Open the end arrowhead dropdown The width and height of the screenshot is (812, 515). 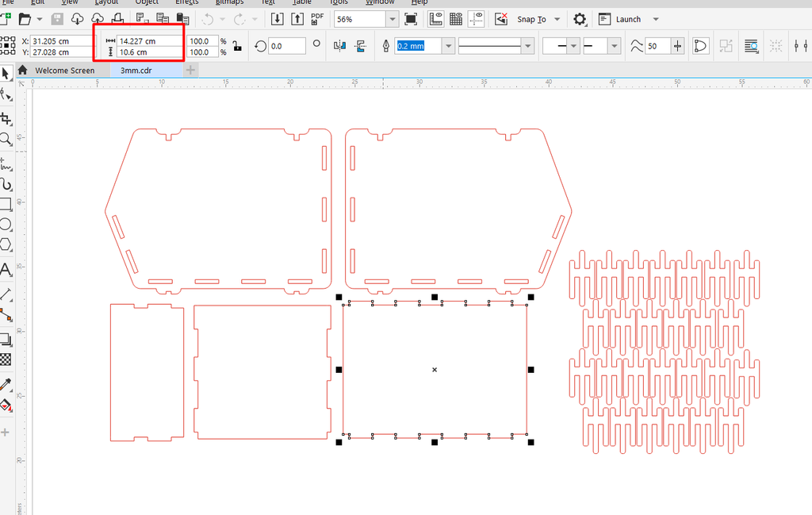pyautogui.click(x=614, y=46)
